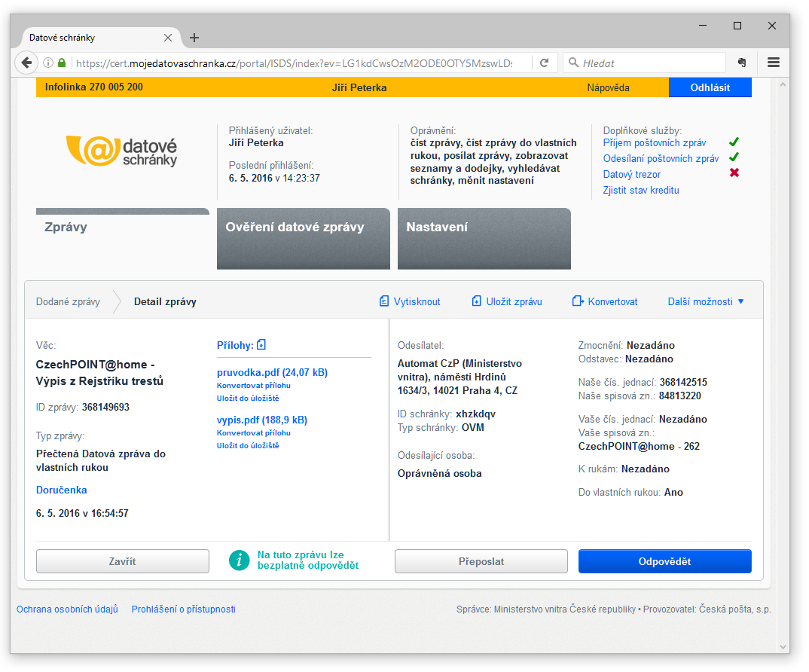Viewport: 809px width, 672px height.
Task: Open Prohlášení o přístupnosti link
Action: (183, 609)
